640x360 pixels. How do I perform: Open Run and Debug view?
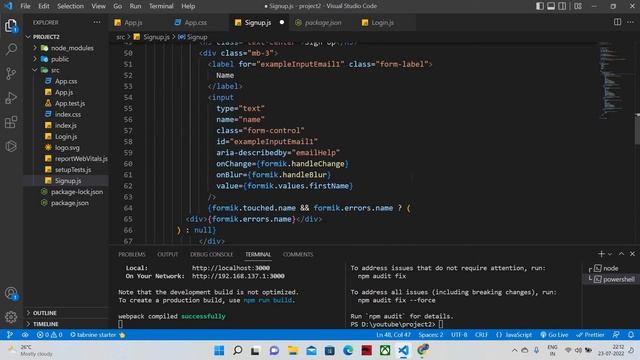(x=11, y=98)
